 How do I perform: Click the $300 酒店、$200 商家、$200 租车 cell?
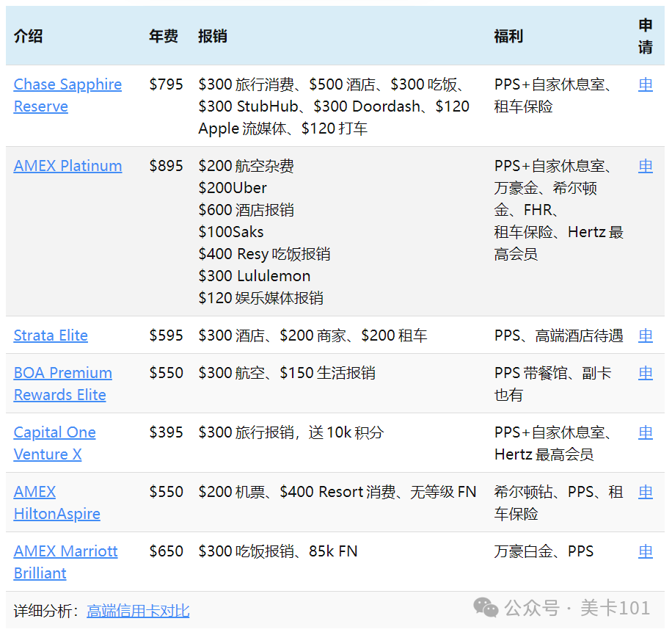[x=313, y=335]
